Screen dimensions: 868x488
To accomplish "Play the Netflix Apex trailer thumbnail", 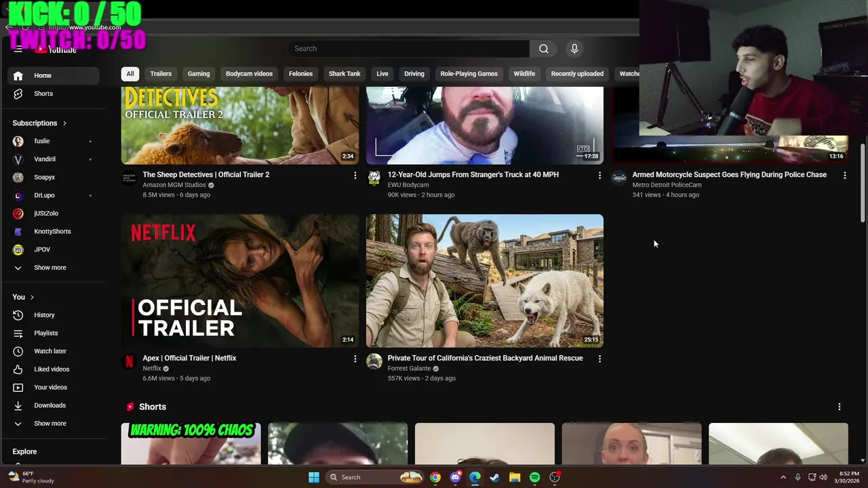I will click(x=240, y=281).
